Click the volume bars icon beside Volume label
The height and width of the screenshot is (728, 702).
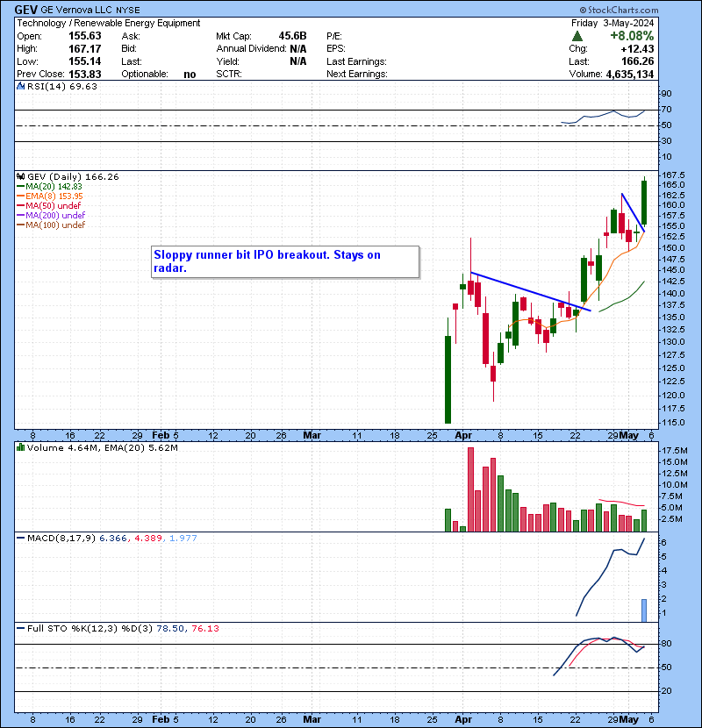pos(20,447)
